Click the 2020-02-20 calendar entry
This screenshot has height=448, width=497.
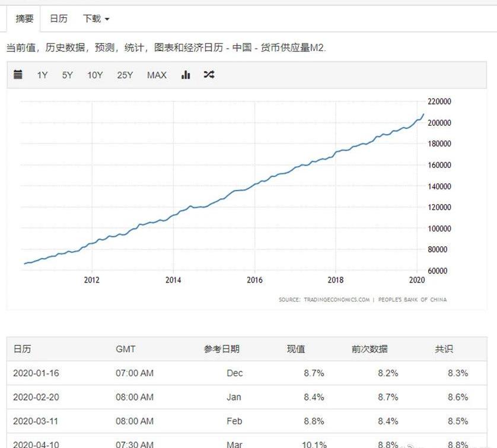36,397
